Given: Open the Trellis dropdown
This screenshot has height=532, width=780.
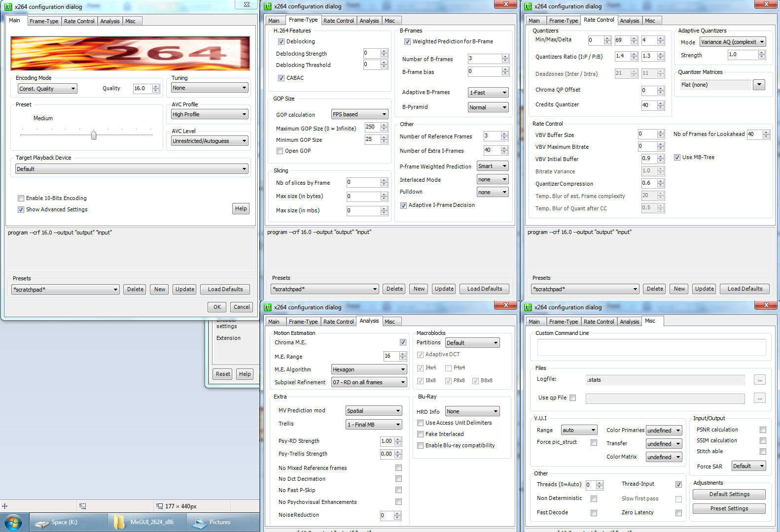Looking at the screenshot, I should [374, 425].
